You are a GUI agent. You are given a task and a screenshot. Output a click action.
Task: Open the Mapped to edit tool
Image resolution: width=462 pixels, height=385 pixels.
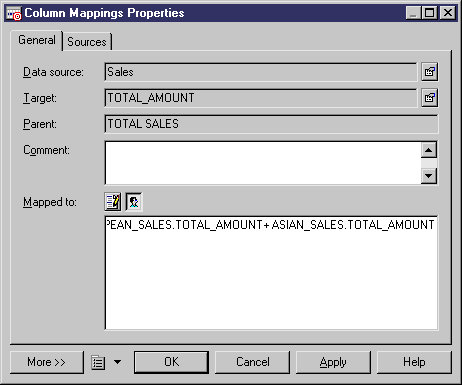[x=113, y=202]
